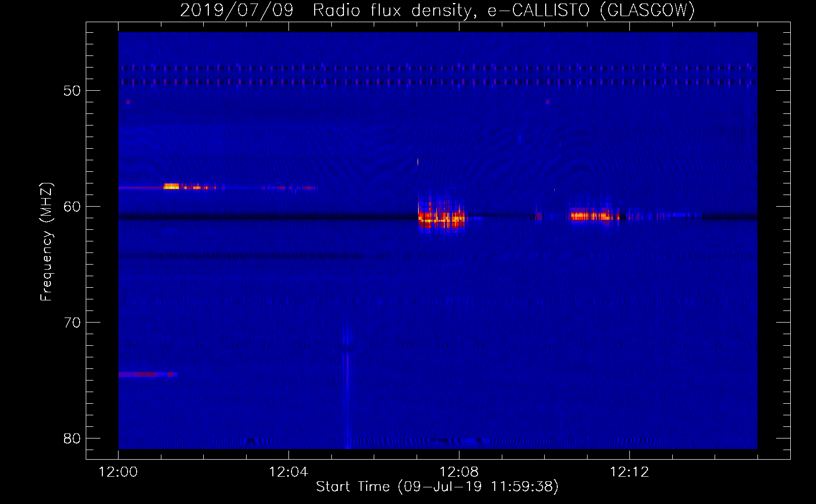Click the 'Frequency (MHZ)' axis label

click(x=46, y=242)
